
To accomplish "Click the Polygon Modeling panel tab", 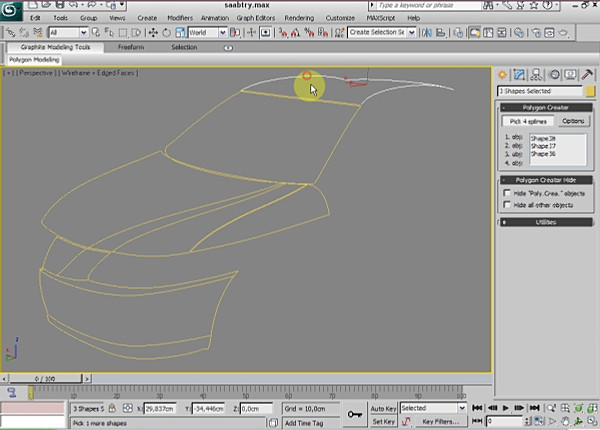I will [x=34, y=60].
